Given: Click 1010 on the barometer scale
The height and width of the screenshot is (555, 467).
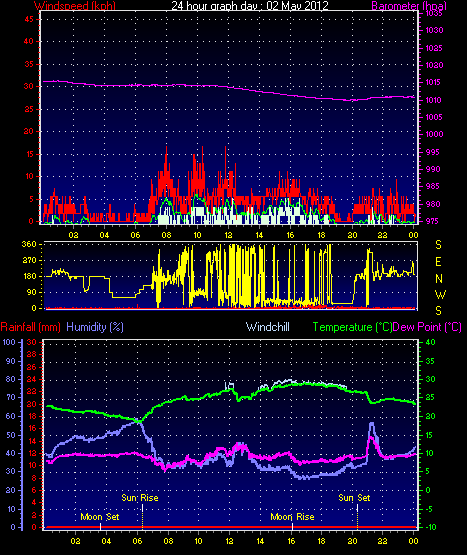Looking at the screenshot, I should 434,100.
